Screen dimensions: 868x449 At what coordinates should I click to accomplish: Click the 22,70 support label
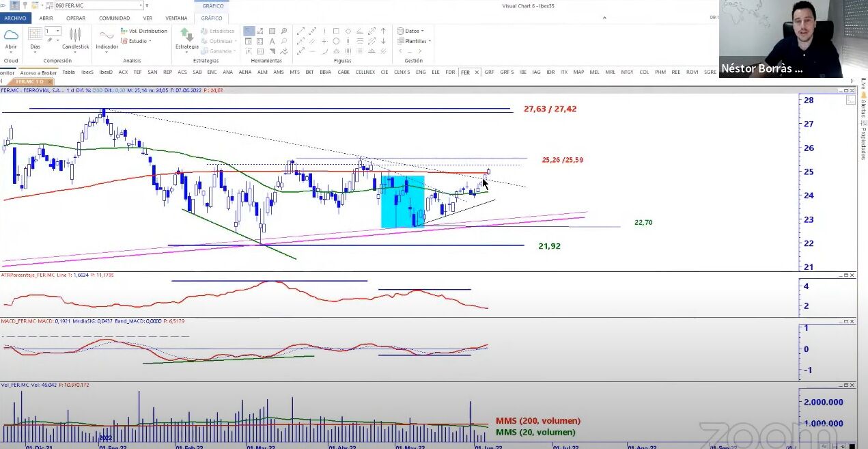pyautogui.click(x=643, y=222)
